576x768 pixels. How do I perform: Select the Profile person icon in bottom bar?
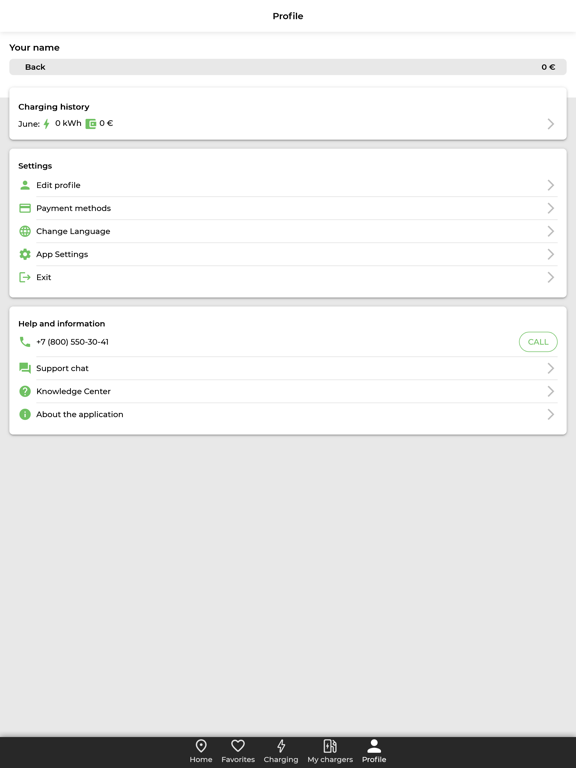pyautogui.click(x=374, y=745)
